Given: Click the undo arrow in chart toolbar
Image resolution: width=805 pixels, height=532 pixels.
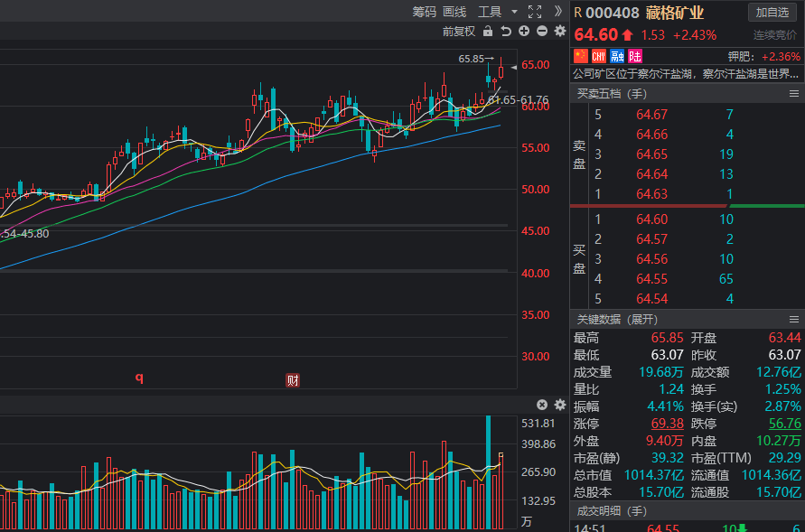Looking at the screenshot, I should (x=506, y=31).
